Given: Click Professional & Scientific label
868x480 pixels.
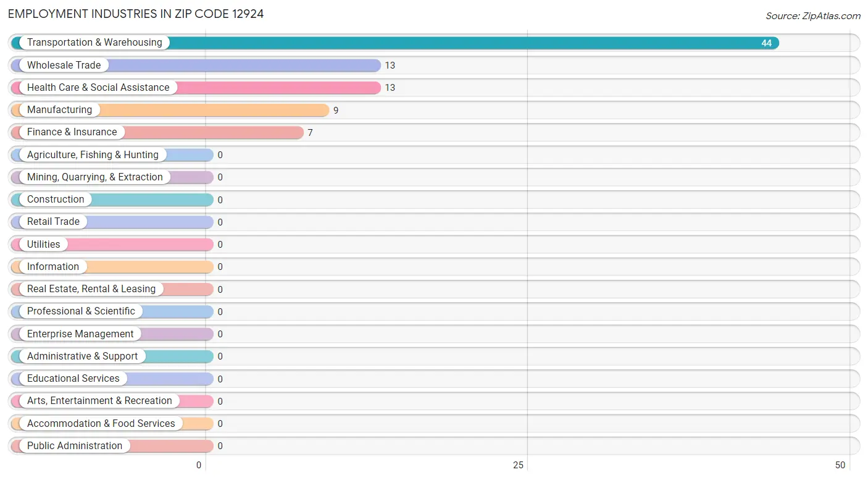Looking at the screenshot, I should (81, 311).
